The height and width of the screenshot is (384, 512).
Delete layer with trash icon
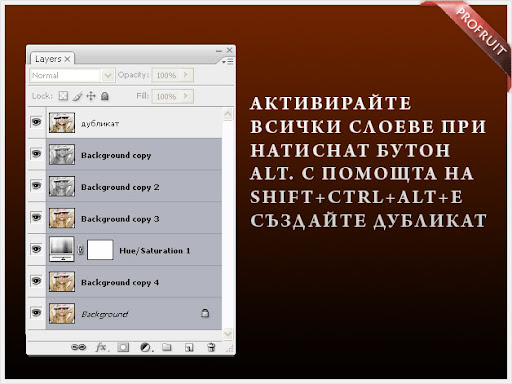[211, 347]
